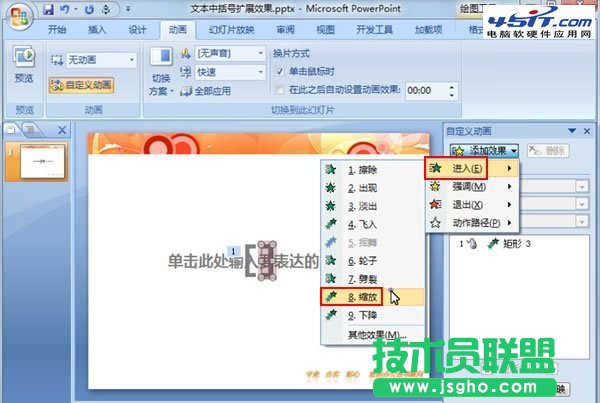Switch to the 审阅 ribbon tab
Image resolution: width=600 pixels, height=403 pixels.
click(285, 29)
